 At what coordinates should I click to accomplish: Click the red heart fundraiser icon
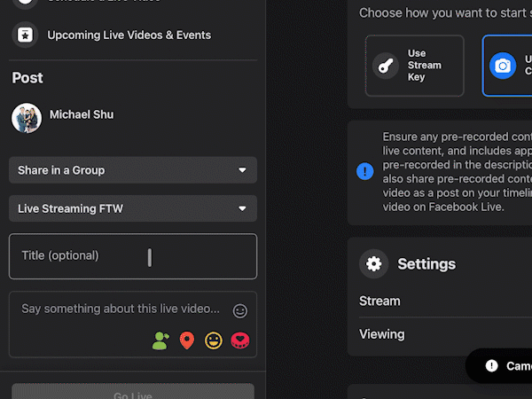point(240,340)
